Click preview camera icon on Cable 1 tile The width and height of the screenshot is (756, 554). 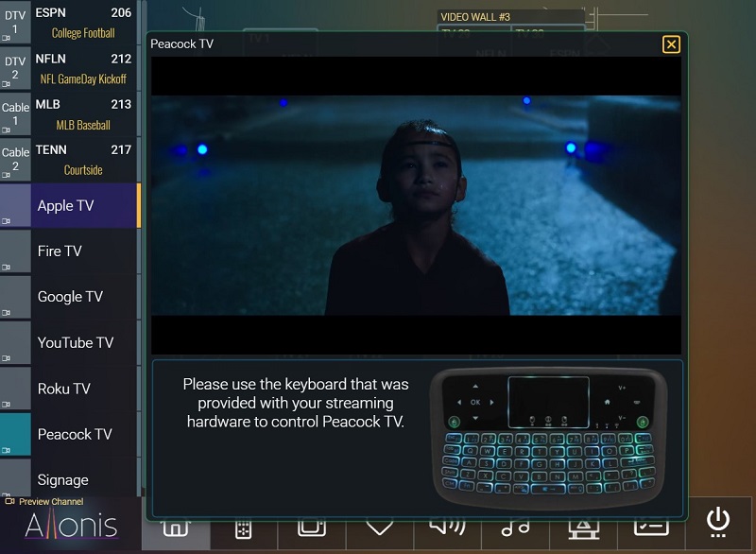[6, 130]
